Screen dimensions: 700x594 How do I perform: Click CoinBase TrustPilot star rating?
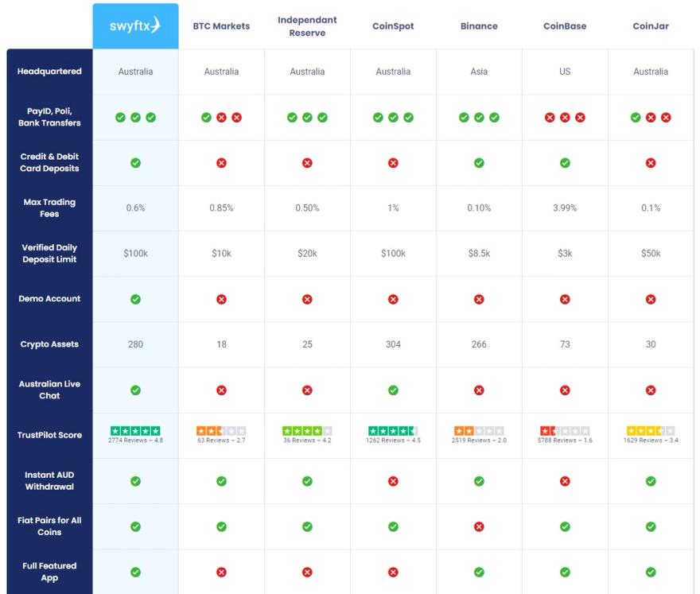click(x=566, y=431)
